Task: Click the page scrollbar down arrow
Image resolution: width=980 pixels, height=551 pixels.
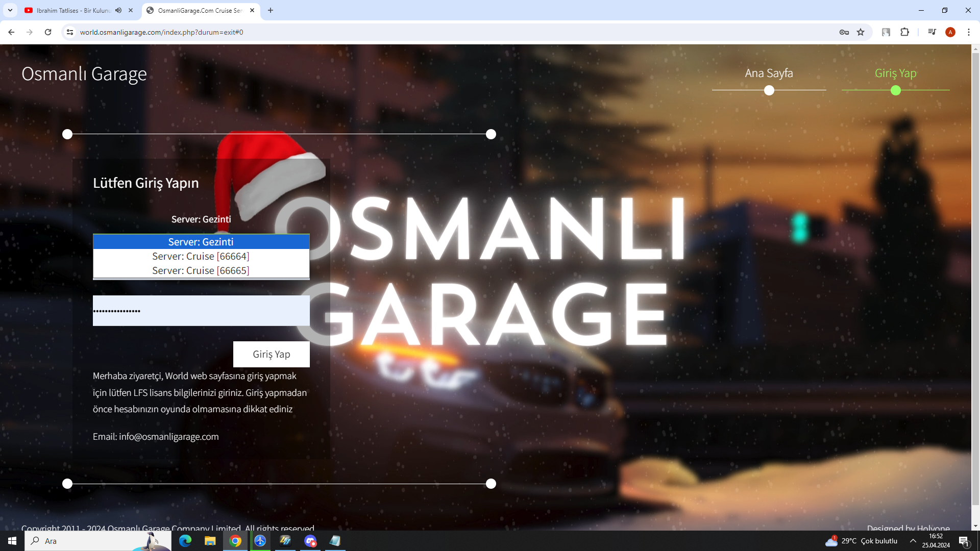Action: pos(975,526)
